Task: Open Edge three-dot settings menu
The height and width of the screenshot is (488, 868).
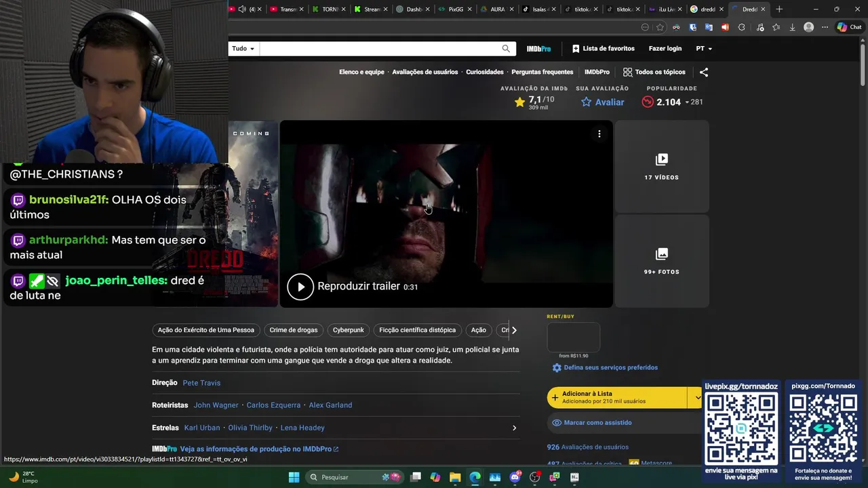Action: [x=825, y=27]
